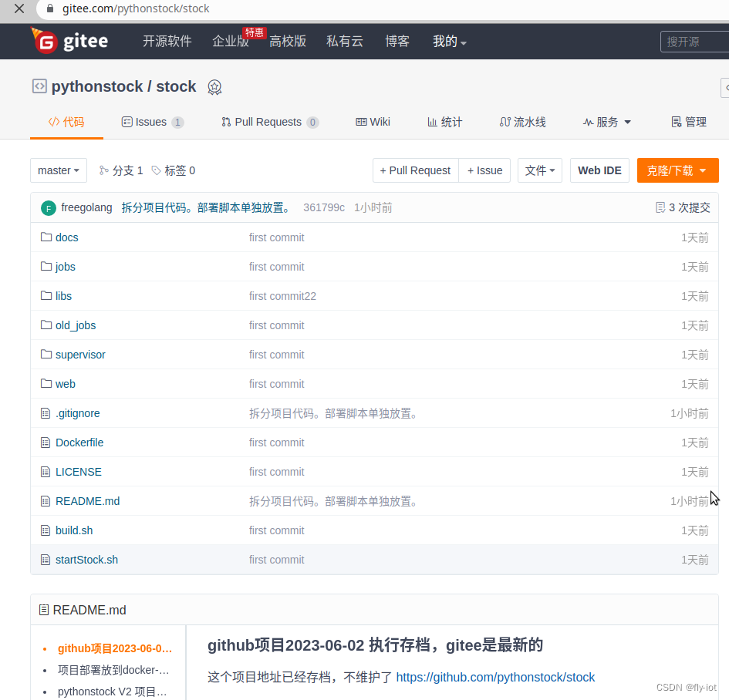The image size is (729, 700).
Task: Launch the Web IDE
Action: point(599,170)
